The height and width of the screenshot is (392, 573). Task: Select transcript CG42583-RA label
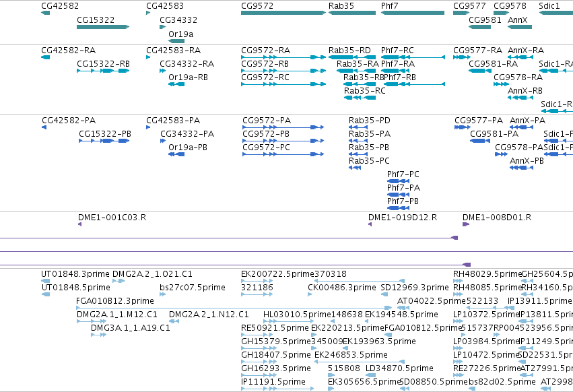173,51
